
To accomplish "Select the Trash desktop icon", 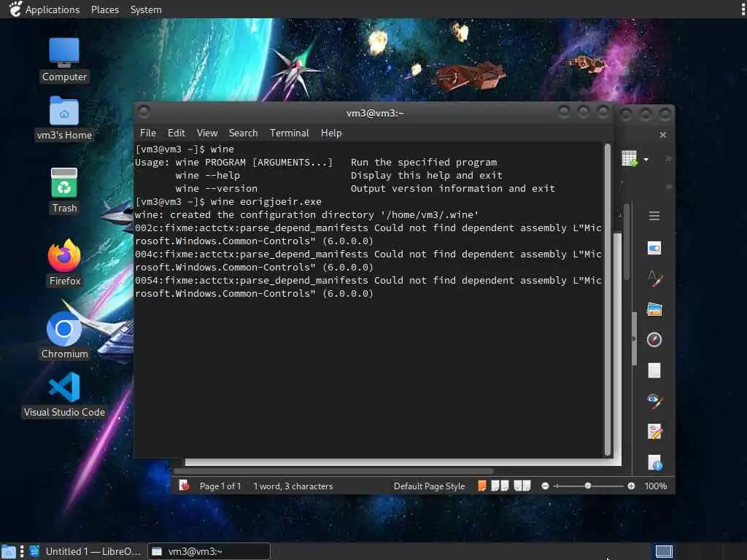I will click(64, 190).
